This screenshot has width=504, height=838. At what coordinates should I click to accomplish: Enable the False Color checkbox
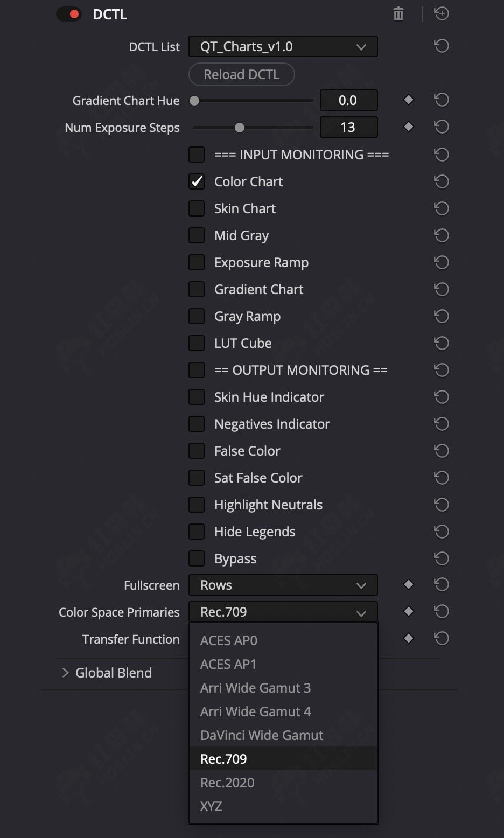[197, 451]
